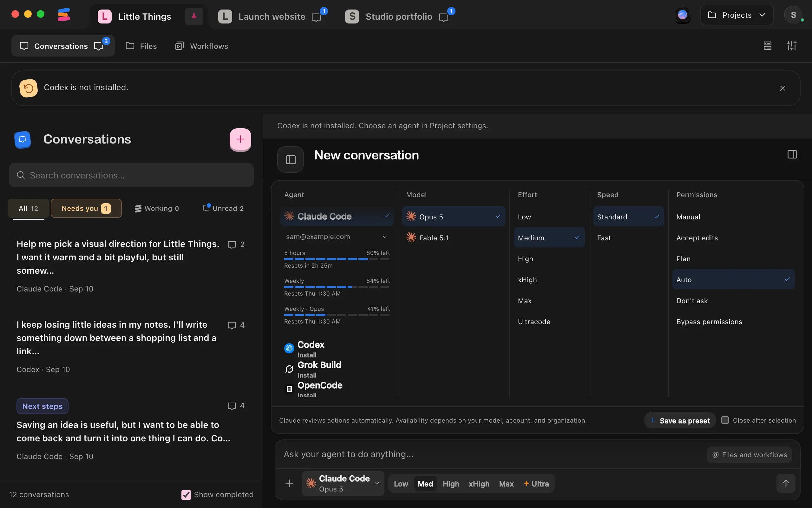
Task: Dismiss the Codex not installed banner
Action: click(783, 88)
